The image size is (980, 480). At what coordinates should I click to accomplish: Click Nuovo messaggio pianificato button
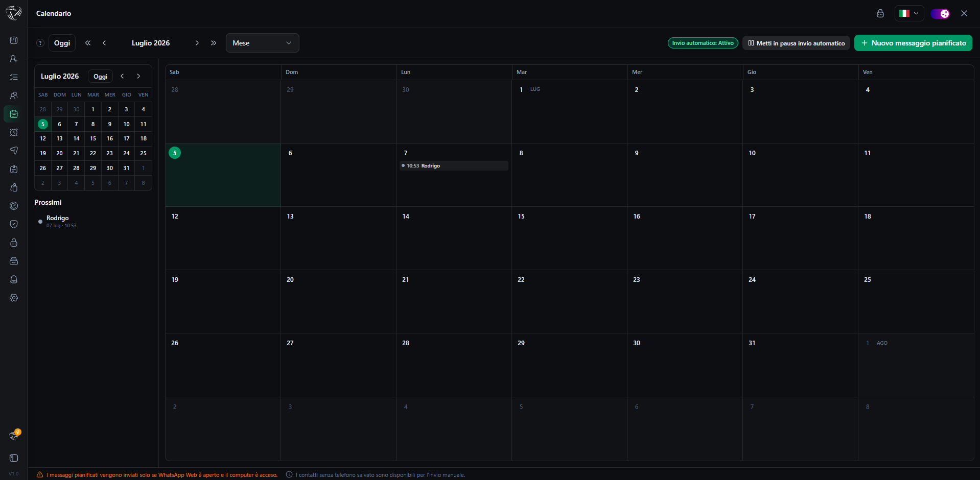[x=913, y=43]
